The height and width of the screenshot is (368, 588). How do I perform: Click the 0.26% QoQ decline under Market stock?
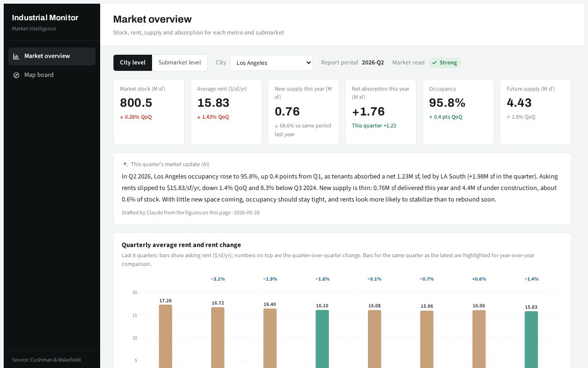tap(136, 117)
